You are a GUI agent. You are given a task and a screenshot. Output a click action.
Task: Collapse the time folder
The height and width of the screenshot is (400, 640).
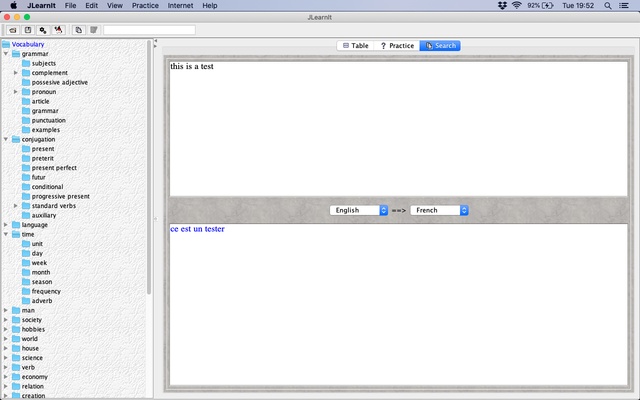pyautogui.click(x=6, y=234)
